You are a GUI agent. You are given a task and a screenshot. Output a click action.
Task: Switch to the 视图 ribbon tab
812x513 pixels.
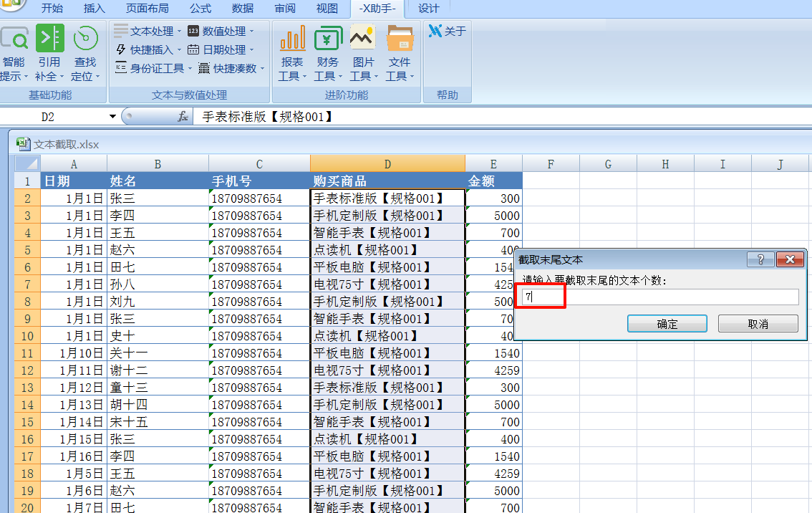(327, 9)
